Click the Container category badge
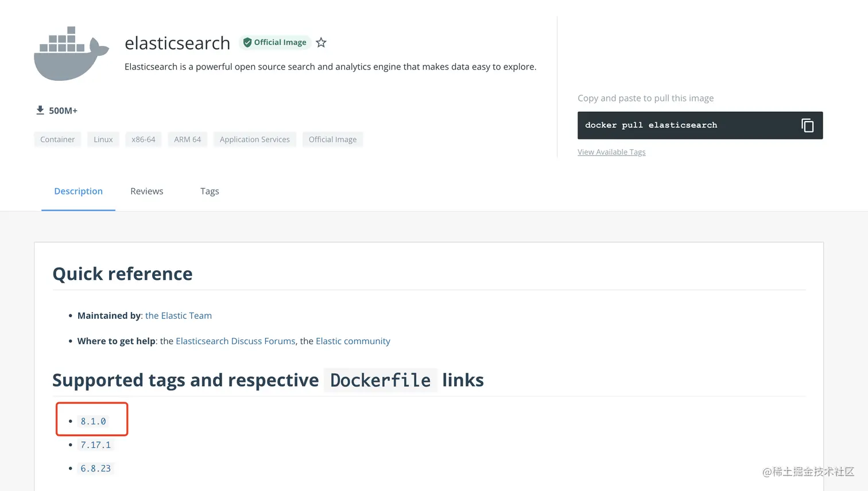The height and width of the screenshot is (491, 868). pyautogui.click(x=57, y=139)
